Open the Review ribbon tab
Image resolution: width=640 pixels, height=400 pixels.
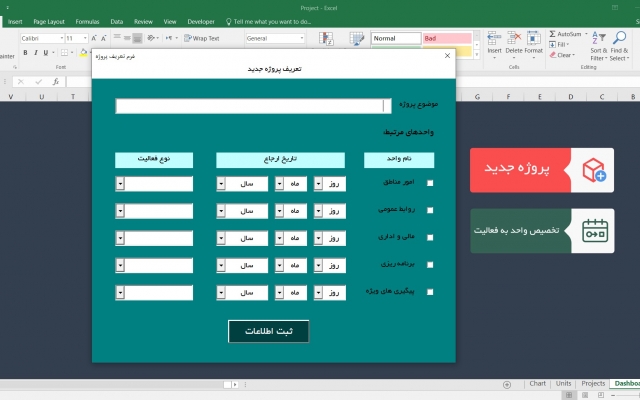(143, 22)
